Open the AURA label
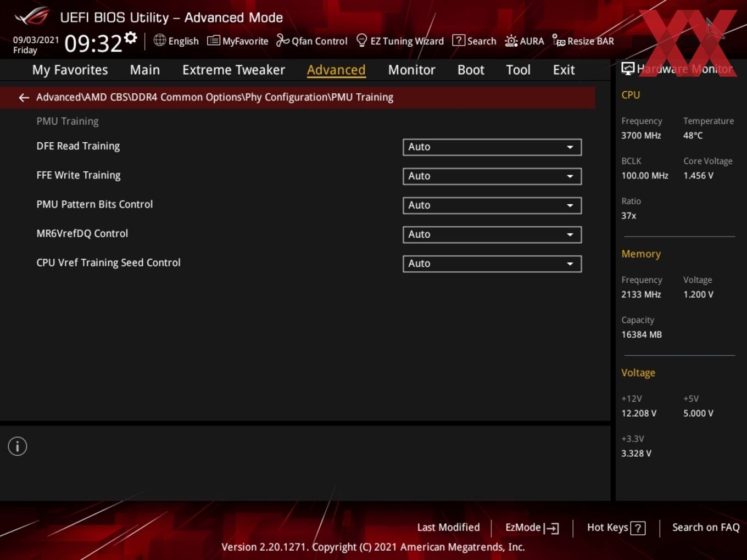747x560 pixels. pyautogui.click(x=532, y=41)
